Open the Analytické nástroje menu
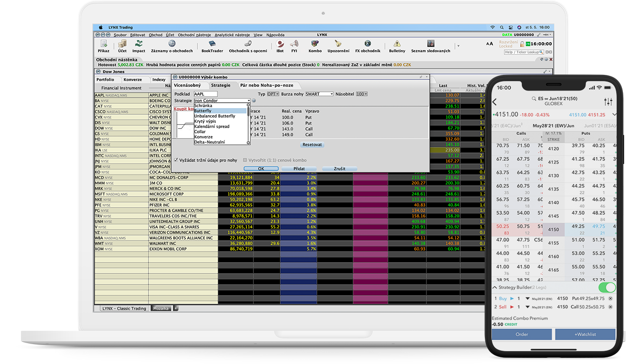 (232, 35)
